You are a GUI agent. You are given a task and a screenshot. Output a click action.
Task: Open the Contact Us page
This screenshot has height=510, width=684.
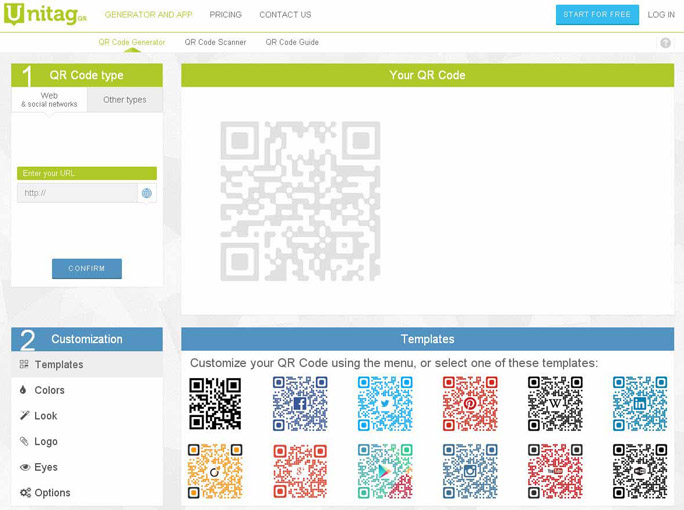tap(285, 15)
